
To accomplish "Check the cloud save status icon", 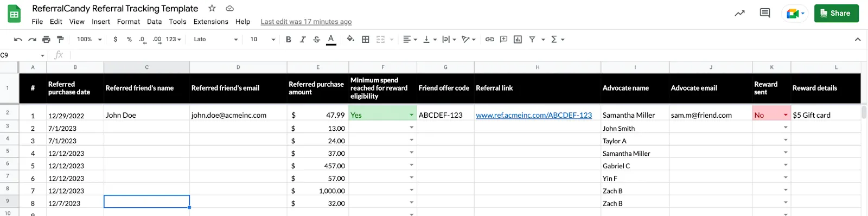I will (229, 8).
